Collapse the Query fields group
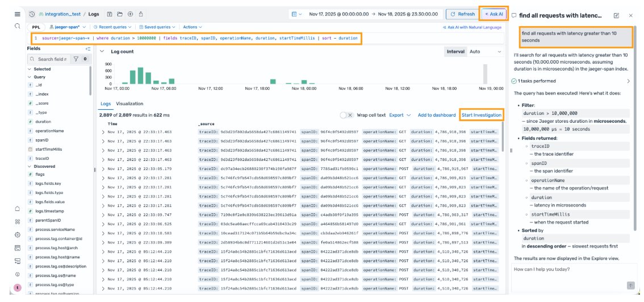 click(30, 77)
